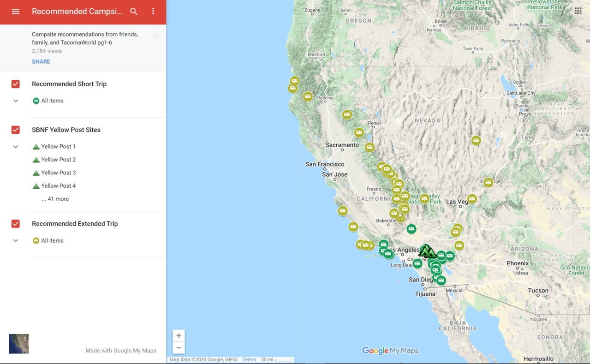Zoom in with the plus button

click(x=179, y=335)
